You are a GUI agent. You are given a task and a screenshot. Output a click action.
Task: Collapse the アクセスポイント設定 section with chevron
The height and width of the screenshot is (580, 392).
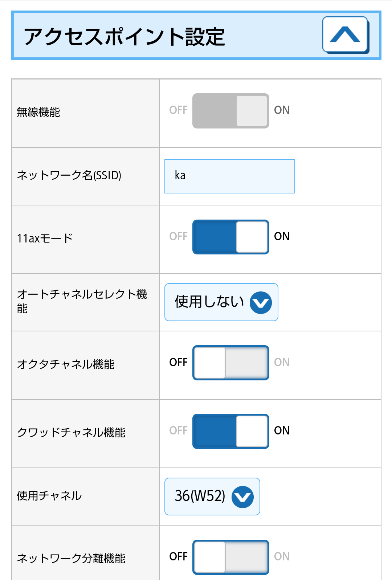[345, 35]
